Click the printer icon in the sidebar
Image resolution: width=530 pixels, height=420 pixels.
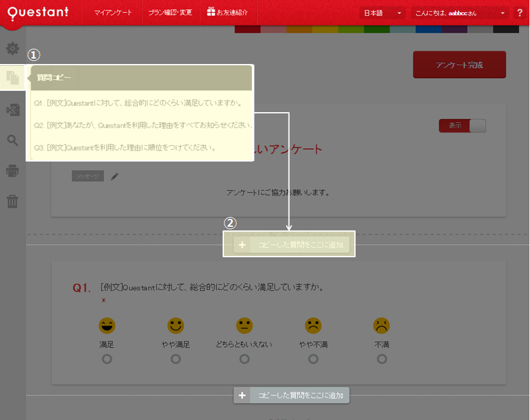point(13,171)
